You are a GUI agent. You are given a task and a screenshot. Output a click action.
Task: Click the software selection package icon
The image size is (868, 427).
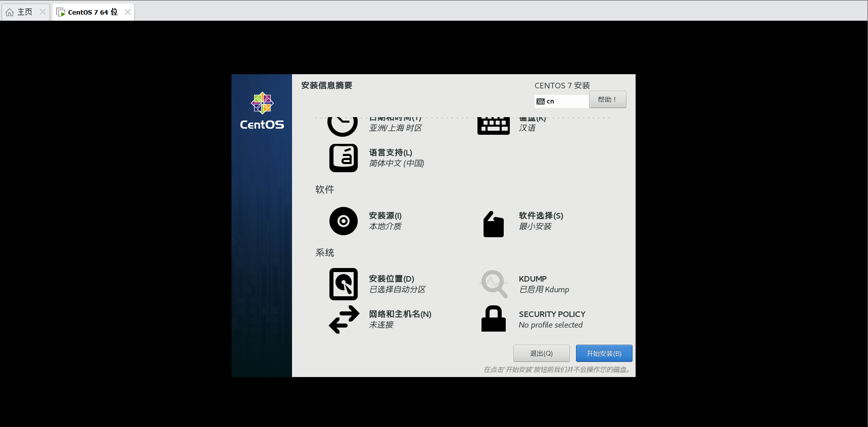[494, 224]
